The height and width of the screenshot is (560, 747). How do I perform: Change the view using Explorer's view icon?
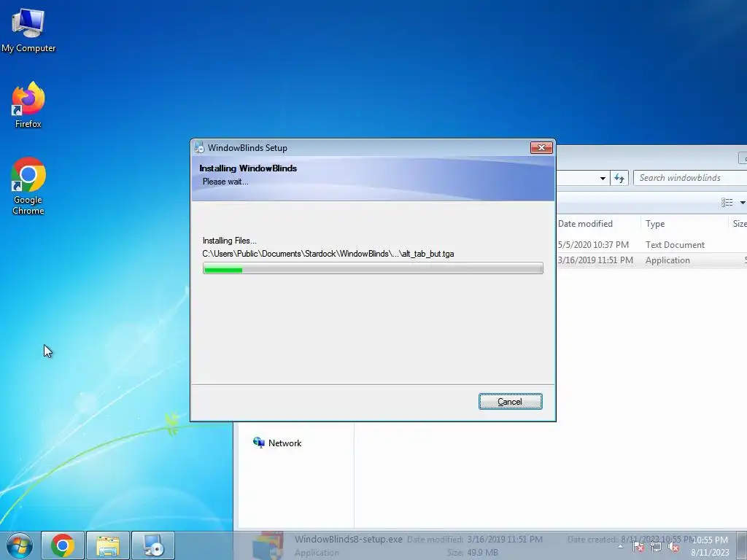pos(727,203)
